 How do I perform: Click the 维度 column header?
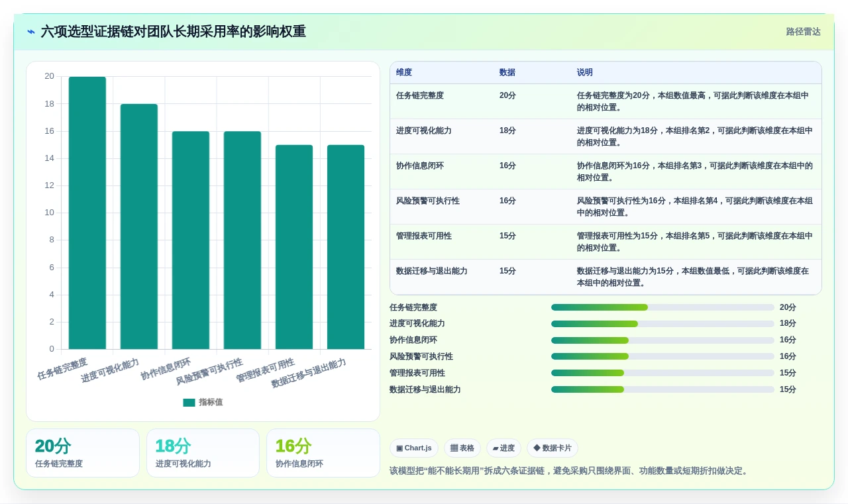tap(404, 72)
